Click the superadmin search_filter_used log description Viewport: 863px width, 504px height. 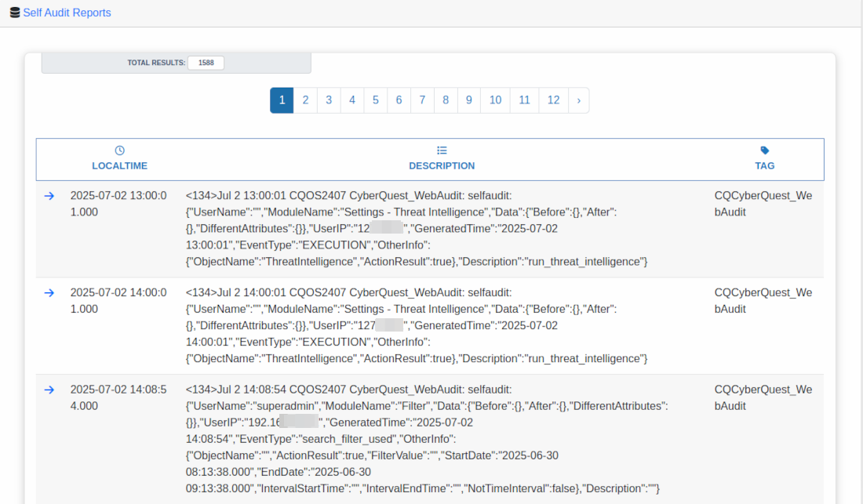pos(428,438)
